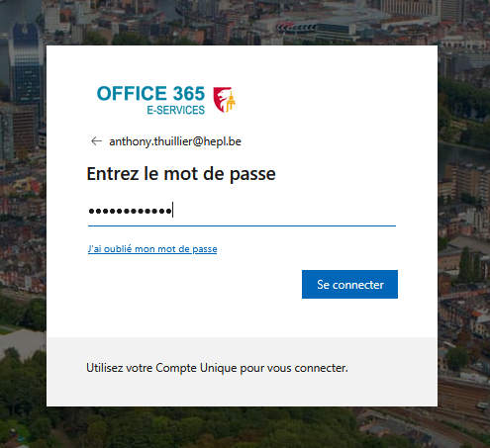Click the word "passe" in the forgot-password link
Image resolution: width=490 pixels, height=448 pixels.
[x=205, y=249]
